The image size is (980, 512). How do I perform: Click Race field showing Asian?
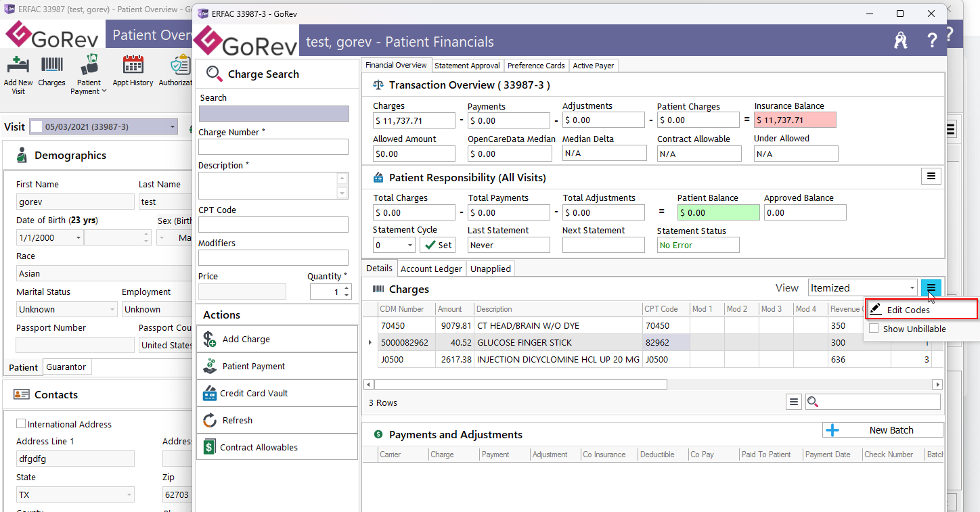click(x=105, y=273)
